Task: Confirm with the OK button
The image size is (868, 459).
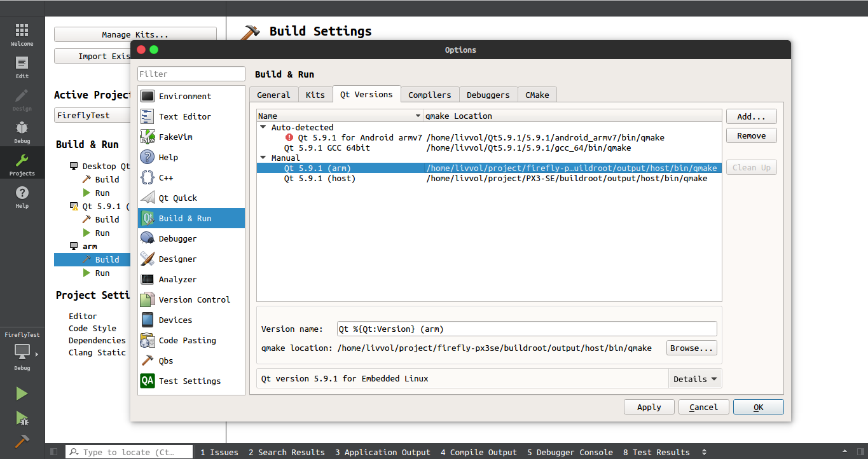Action: pos(759,407)
